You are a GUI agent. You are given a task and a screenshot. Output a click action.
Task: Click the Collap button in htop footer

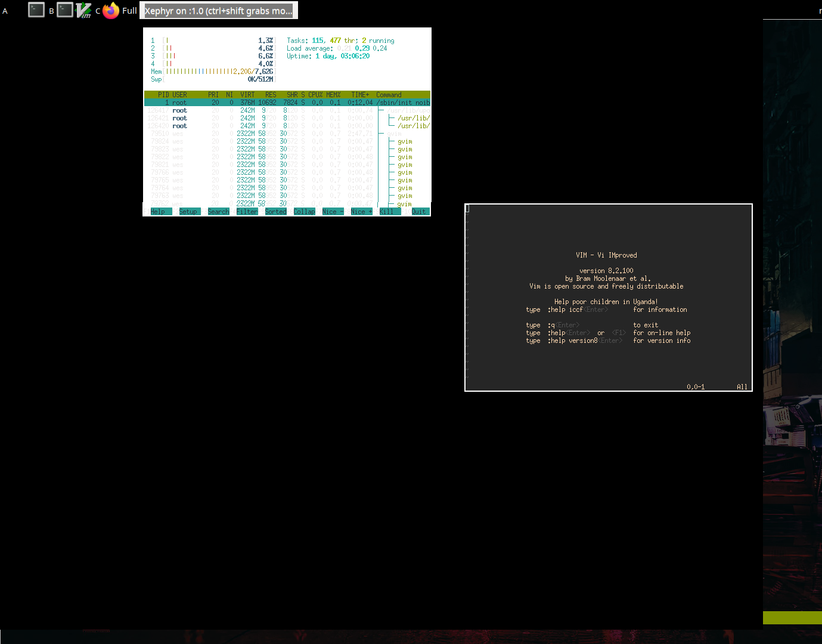pos(304,212)
